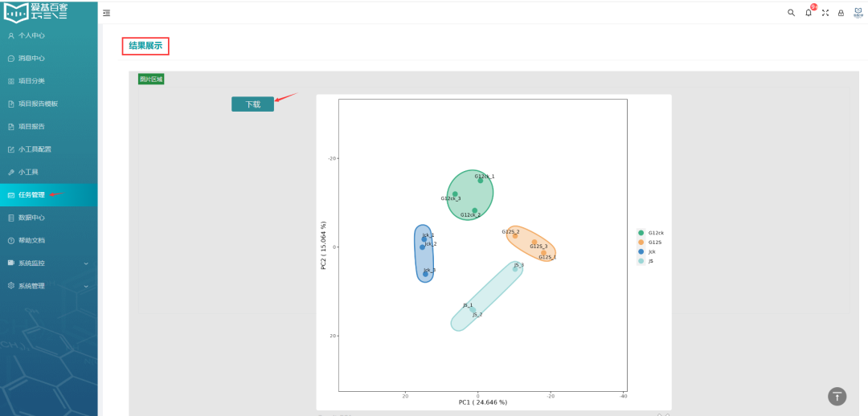Image resolution: width=868 pixels, height=416 pixels.
Task: Click the lock screen icon
Action: point(841,13)
